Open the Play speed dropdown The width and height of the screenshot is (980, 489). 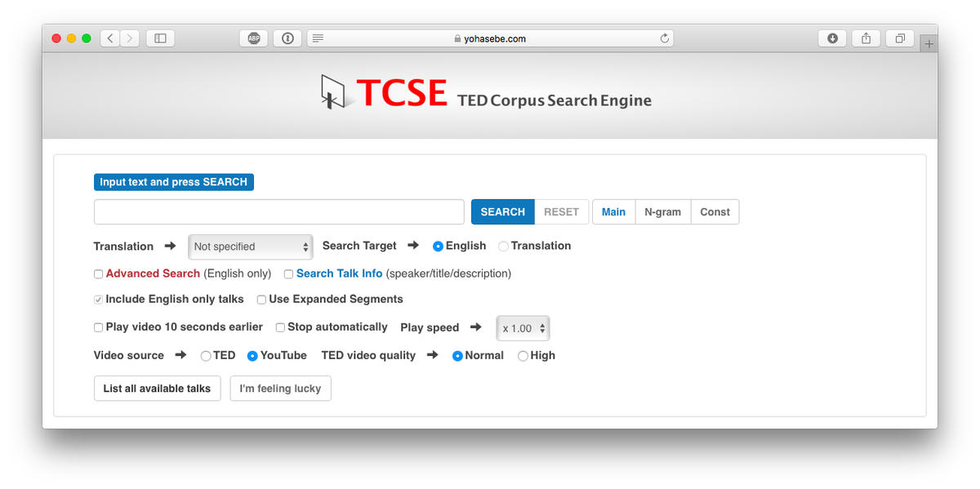[523, 328]
